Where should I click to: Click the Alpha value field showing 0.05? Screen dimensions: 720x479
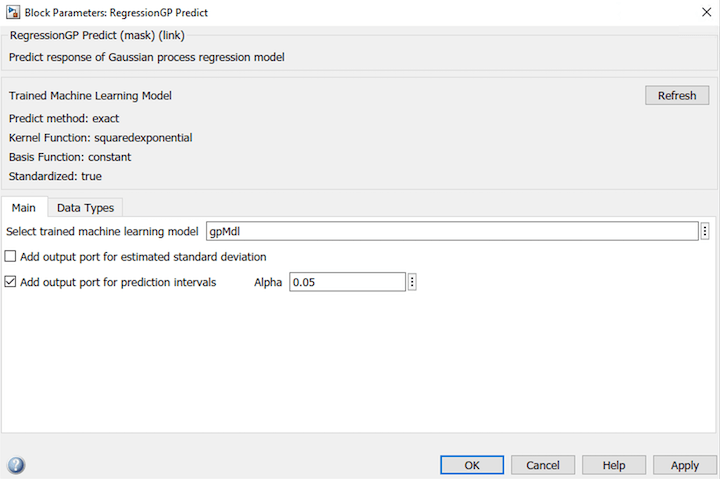pyautogui.click(x=348, y=282)
